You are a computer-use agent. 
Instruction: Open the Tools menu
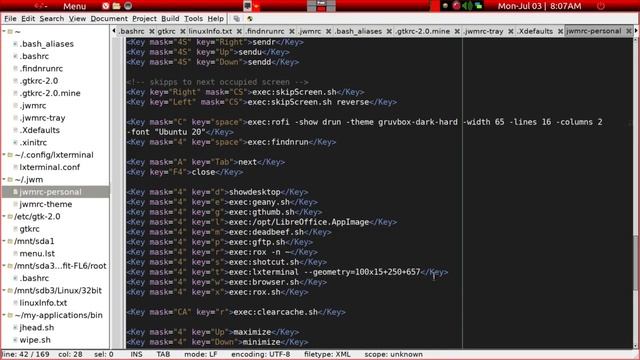coord(193,19)
